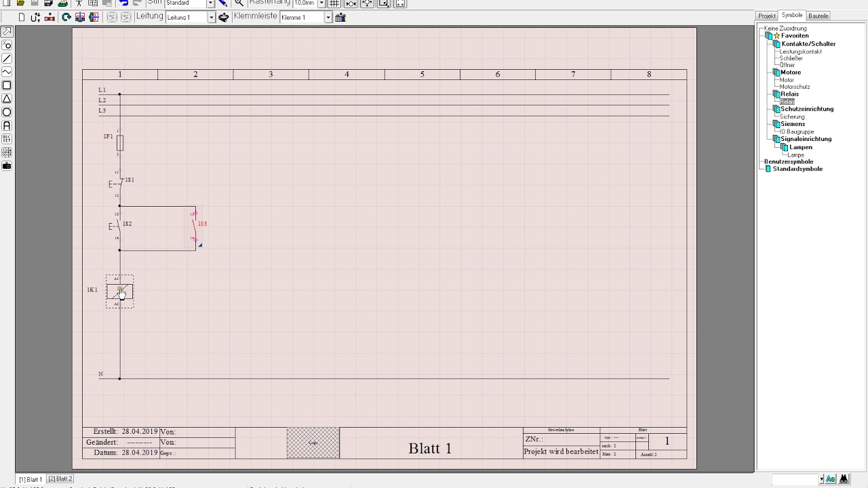Select Motor symbol in tree
868x488 pixels.
(x=787, y=80)
